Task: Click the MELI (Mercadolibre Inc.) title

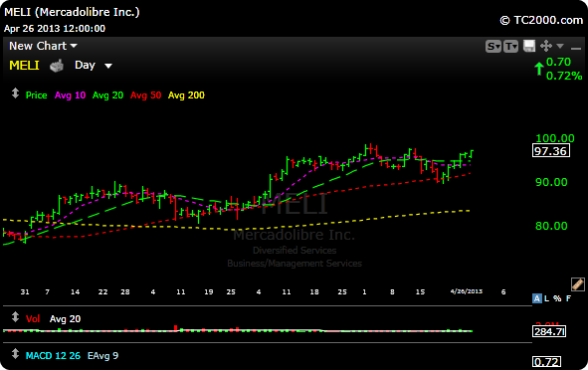Action: pyautogui.click(x=72, y=12)
